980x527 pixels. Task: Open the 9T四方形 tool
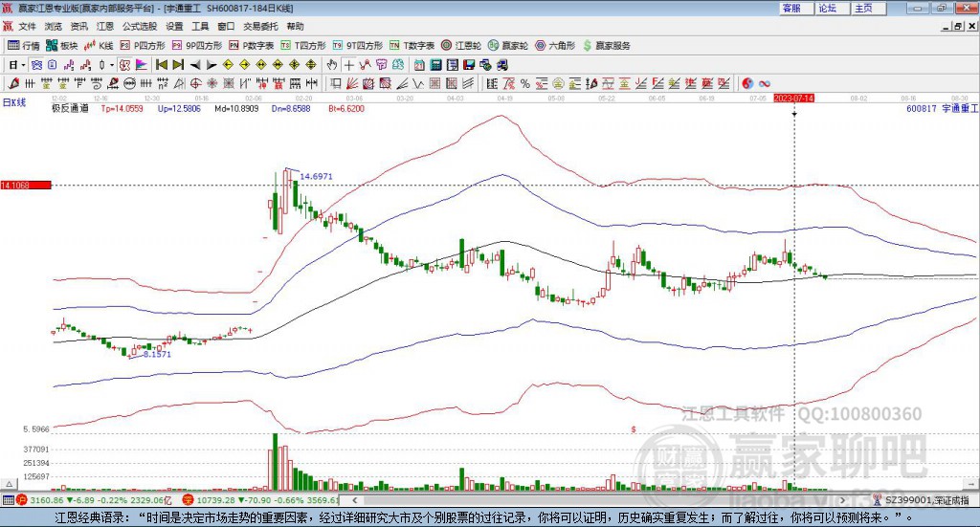(x=358, y=46)
